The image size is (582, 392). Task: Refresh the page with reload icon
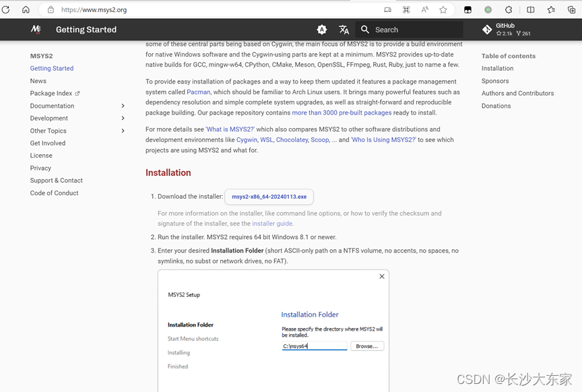pyautogui.click(x=5, y=9)
